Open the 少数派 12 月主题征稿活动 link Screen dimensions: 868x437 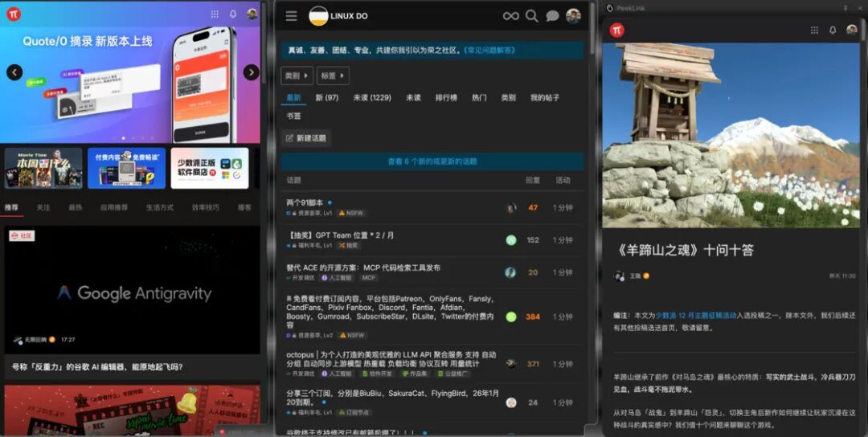[696, 316]
